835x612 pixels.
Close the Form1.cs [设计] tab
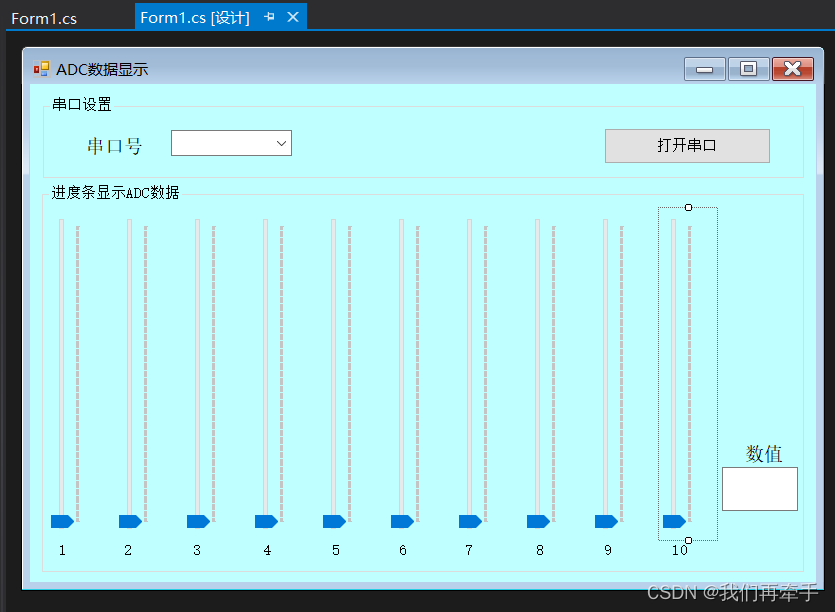(293, 17)
